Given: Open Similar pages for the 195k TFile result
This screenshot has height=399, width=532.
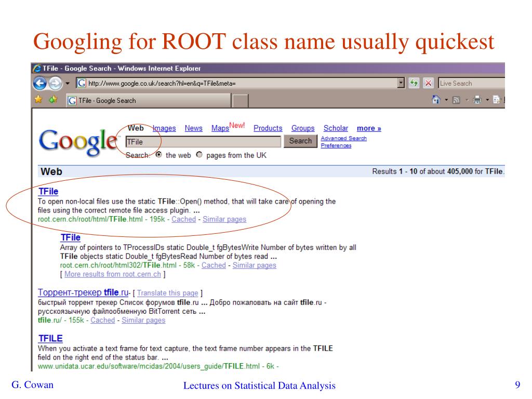Looking at the screenshot, I should coord(224,219).
